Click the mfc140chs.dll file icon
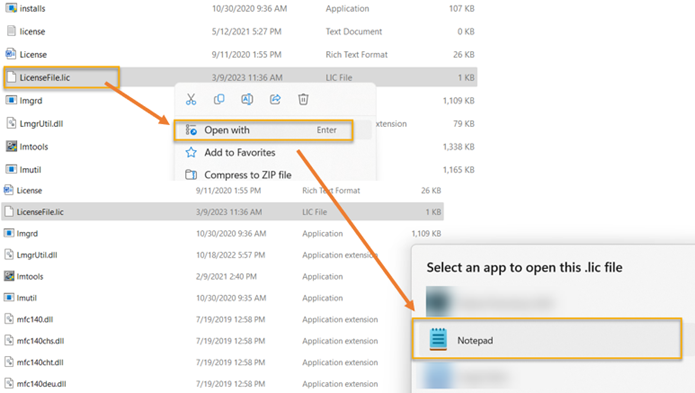 (x=8, y=340)
